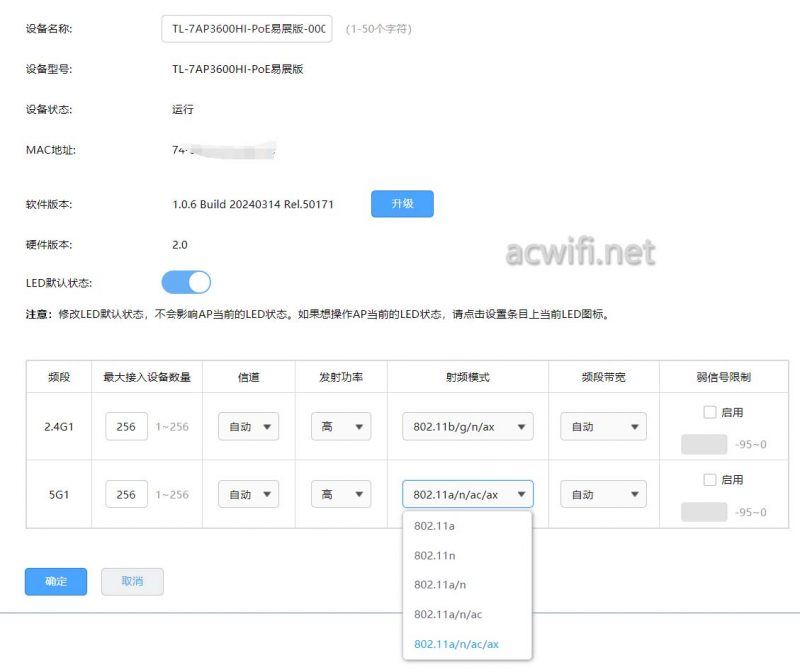
Task: Toggle the LED默认状态 switch
Action: coord(186,283)
